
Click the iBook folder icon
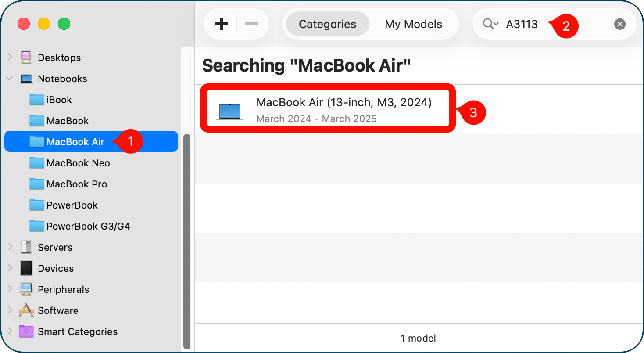click(36, 100)
